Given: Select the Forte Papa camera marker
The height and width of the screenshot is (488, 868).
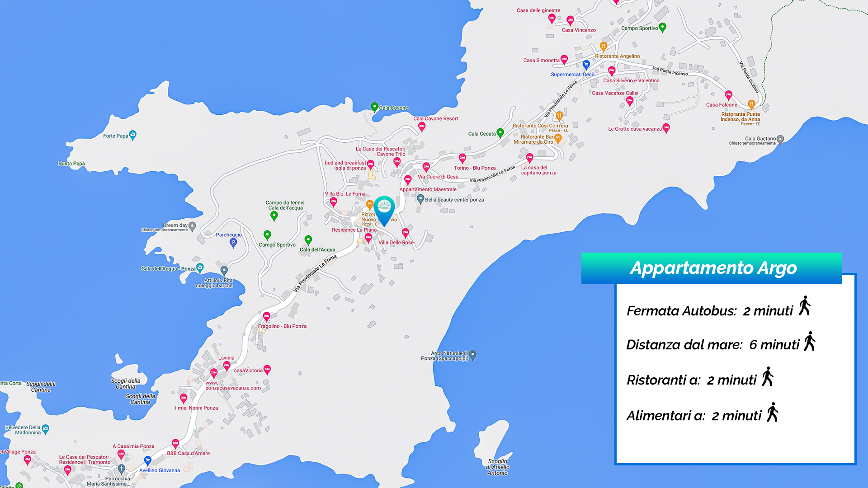Looking at the screenshot, I should [132, 135].
